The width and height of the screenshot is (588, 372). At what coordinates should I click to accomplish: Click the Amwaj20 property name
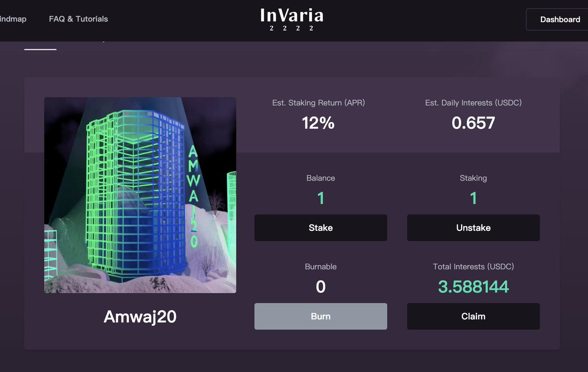point(140,317)
